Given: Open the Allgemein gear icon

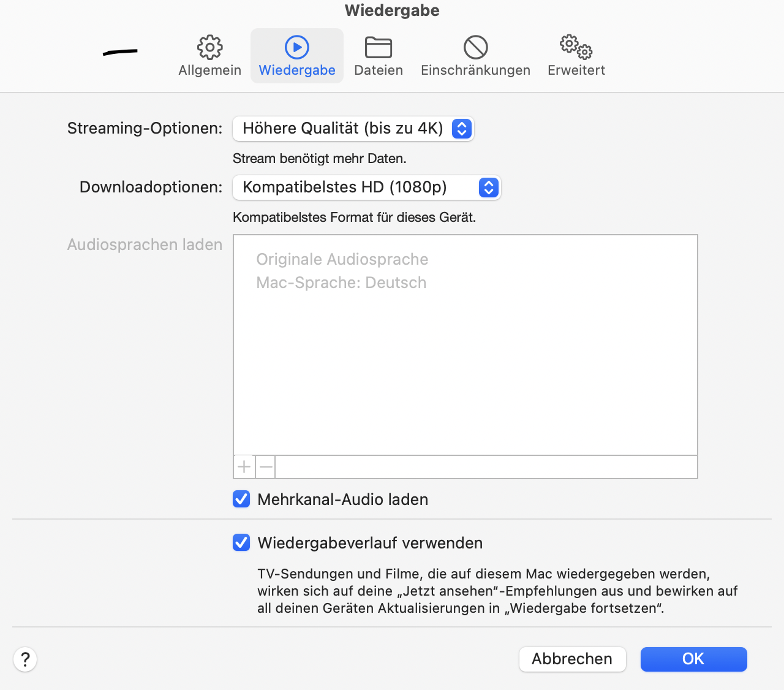Looking at the screenshot, I should (x=209, y=47).
